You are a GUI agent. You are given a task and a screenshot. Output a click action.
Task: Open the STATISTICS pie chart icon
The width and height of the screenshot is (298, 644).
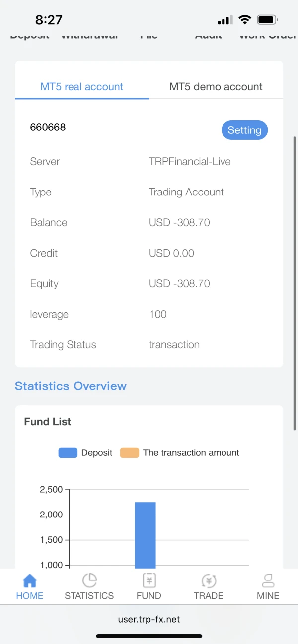(x=89, y=580)
